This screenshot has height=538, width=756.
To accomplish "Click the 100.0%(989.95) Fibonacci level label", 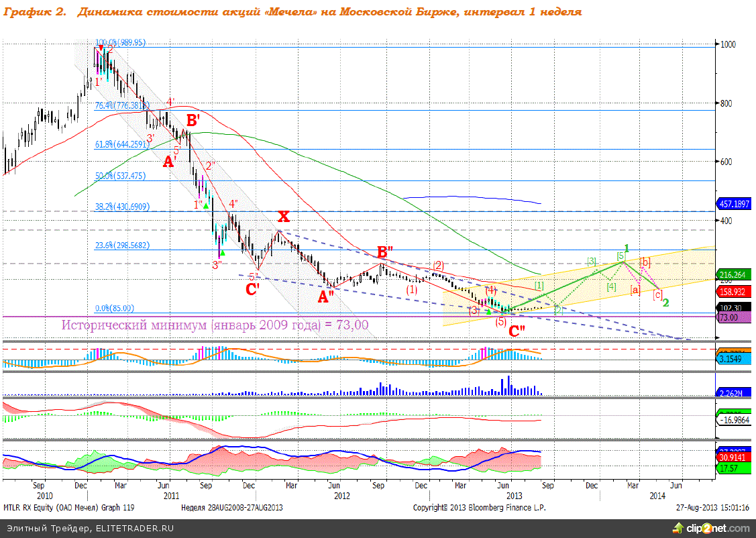I will tap(121, 42).
